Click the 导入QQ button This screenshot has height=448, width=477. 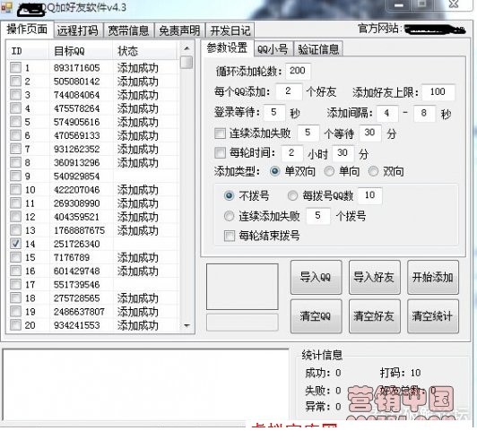(316, 277)
